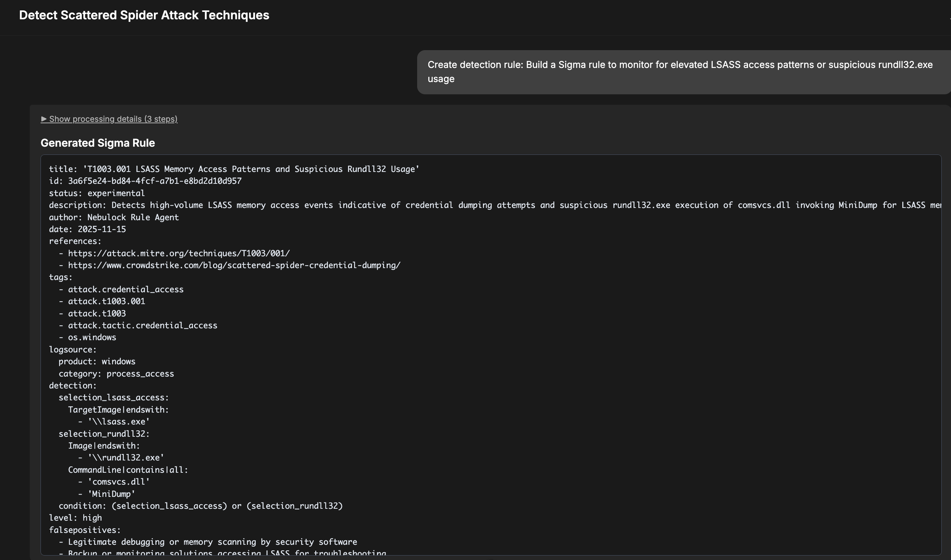This screenshot has width=951, height=560.
Task: Click the author: Nebulock Rule Agent line
Action: pyautogui.click(x=114, y=217)
